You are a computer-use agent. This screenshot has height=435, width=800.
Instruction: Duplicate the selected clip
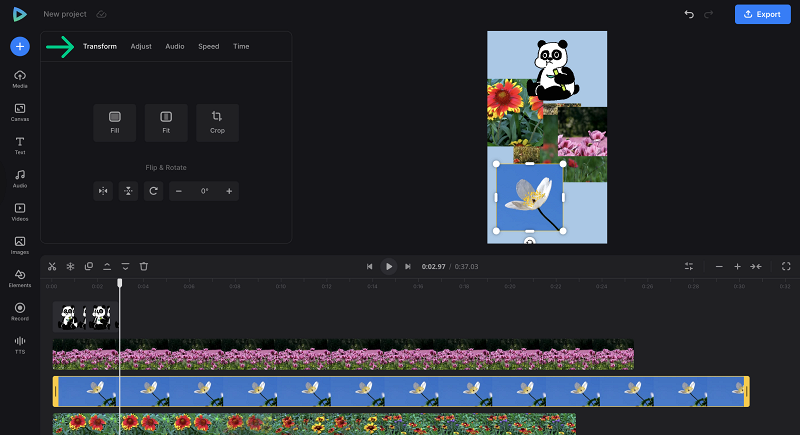tap(89, 266)
